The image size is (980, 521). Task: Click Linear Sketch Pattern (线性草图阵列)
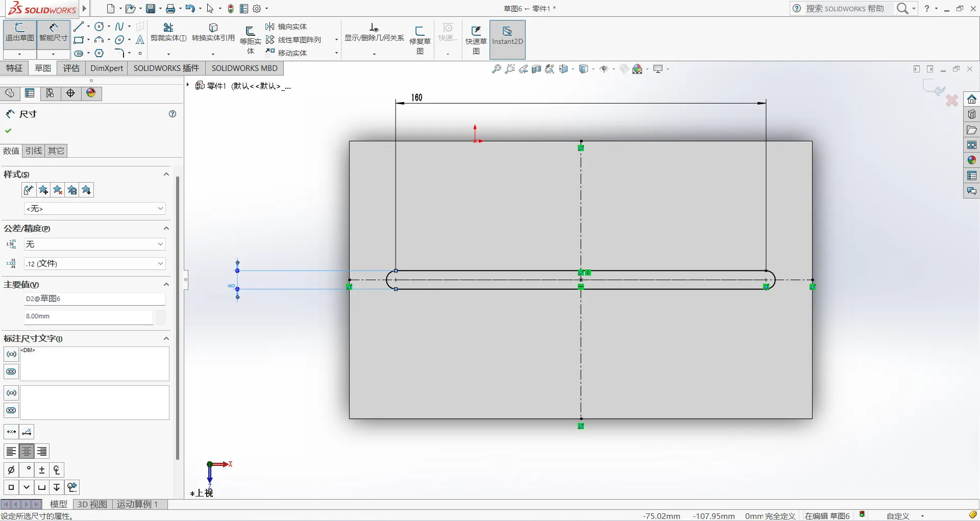[x=293, y=40]
